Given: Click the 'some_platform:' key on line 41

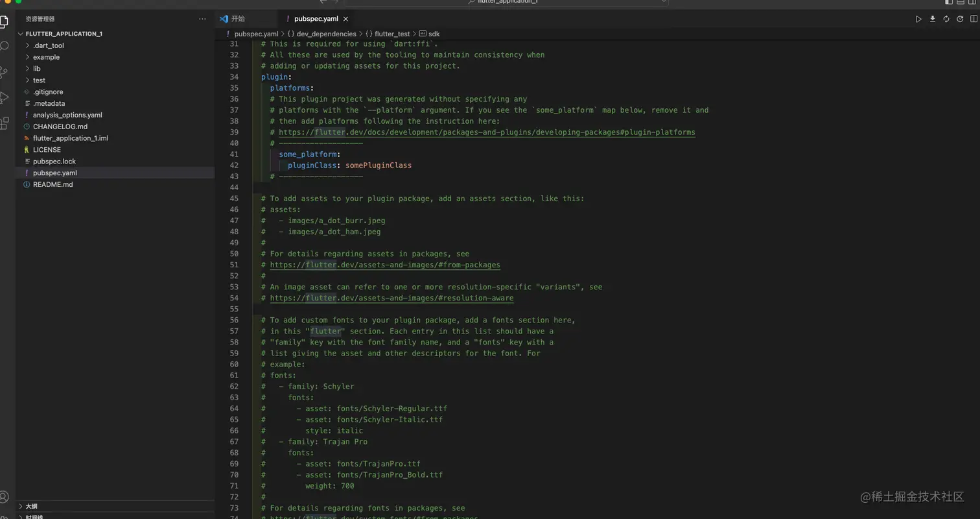Looking at the screenshot, I should pos(309,154).
